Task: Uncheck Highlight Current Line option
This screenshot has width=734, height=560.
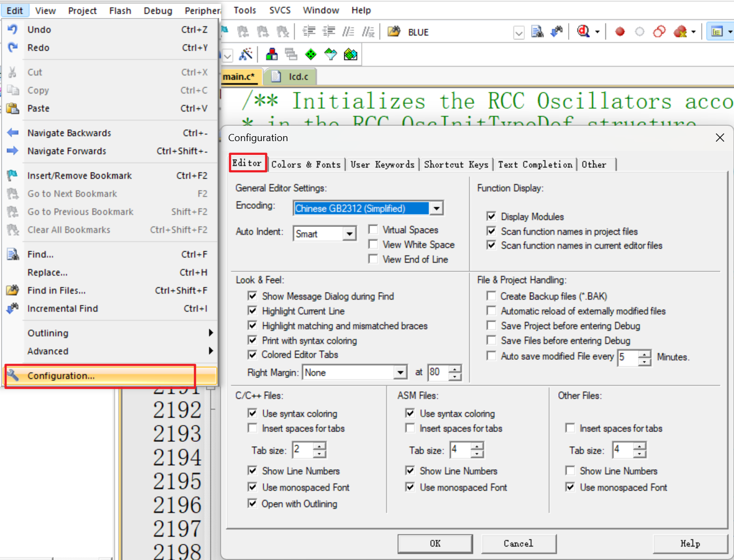Action: 252,311
